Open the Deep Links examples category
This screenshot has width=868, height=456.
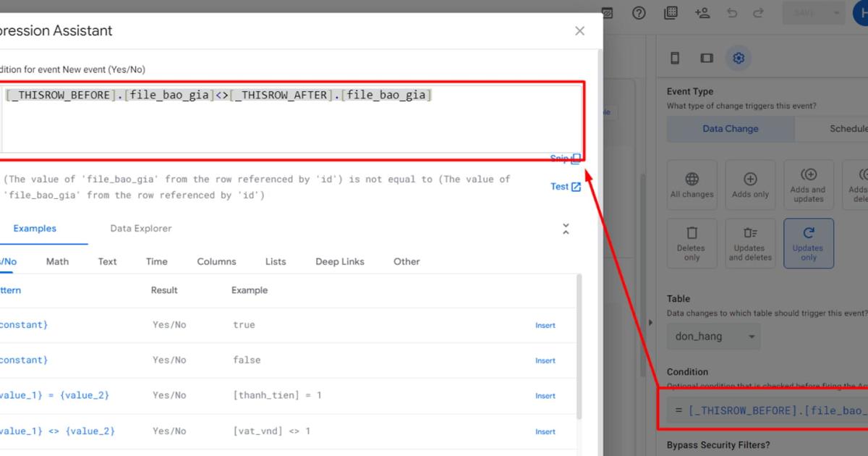(x=340, y=261)
